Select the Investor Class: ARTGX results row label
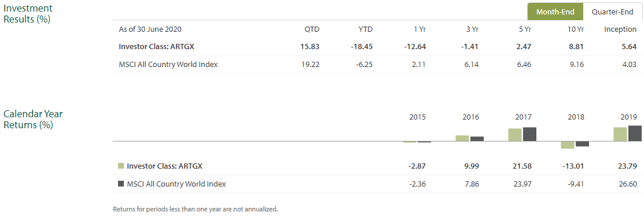This screenshot has height=216, width=644. coord(156,46)
